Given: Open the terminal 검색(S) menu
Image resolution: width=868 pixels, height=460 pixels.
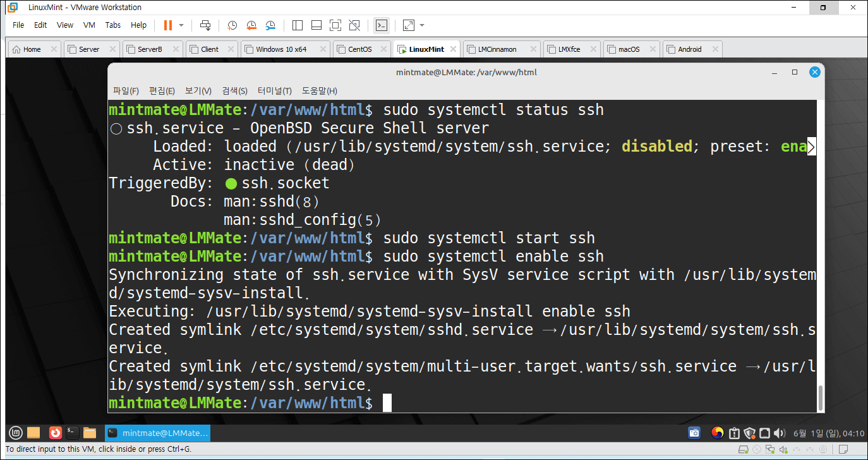Looking at the screenshot, I should [x=234, y=91].
